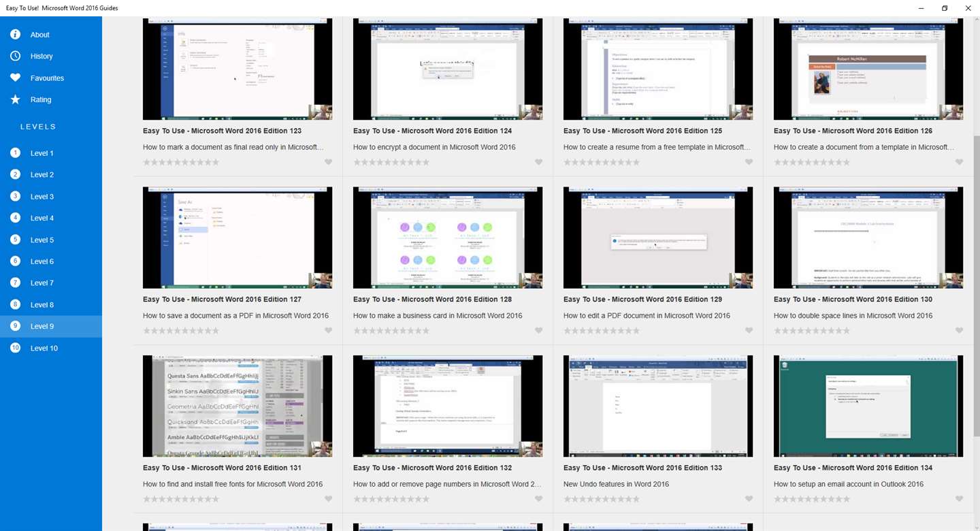Click 'How to encrypt a document' description
Screen dimensions: 980x531
point(434,147)
